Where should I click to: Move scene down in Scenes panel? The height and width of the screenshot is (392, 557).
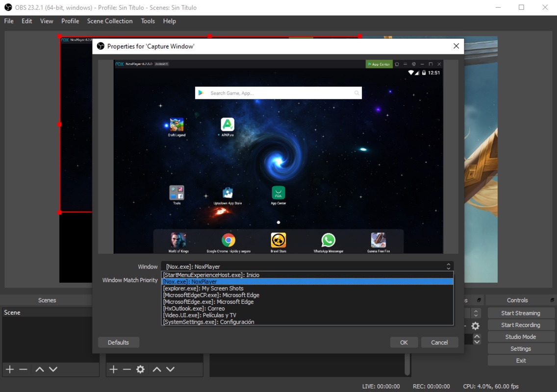[53, 369]
